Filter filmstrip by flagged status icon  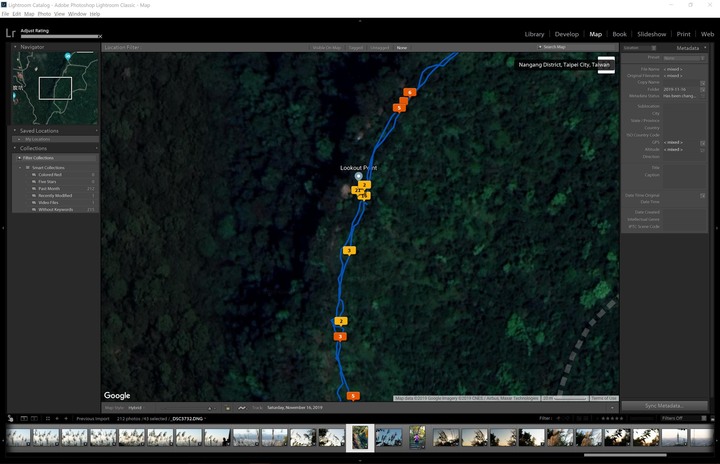[559, 419]
